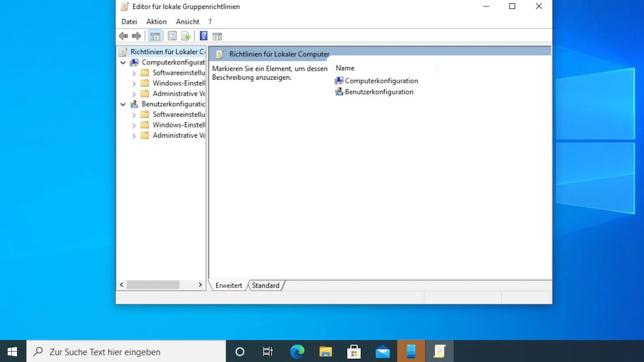Expand Softwareeinstellungen under Computerkonfiguration
This screenshot has width=644, height=362.
coord(134,73)
